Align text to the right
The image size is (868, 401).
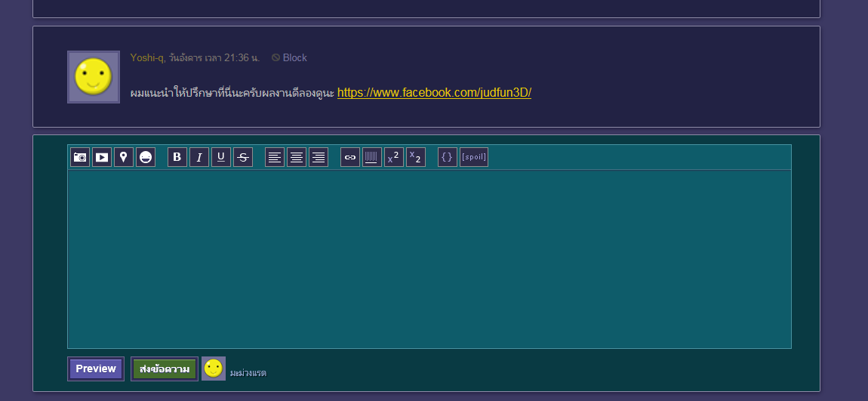tap(319, 157)
